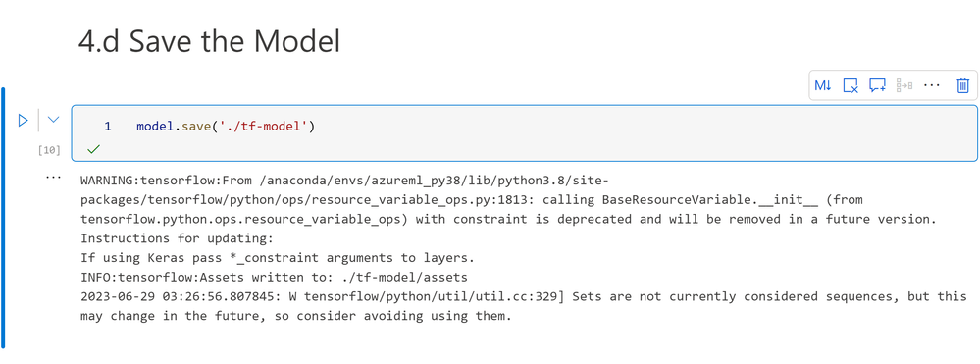Click the 'Assets written to' info line
The width and height of the screenshot is (980, 364).
(275, 277)
